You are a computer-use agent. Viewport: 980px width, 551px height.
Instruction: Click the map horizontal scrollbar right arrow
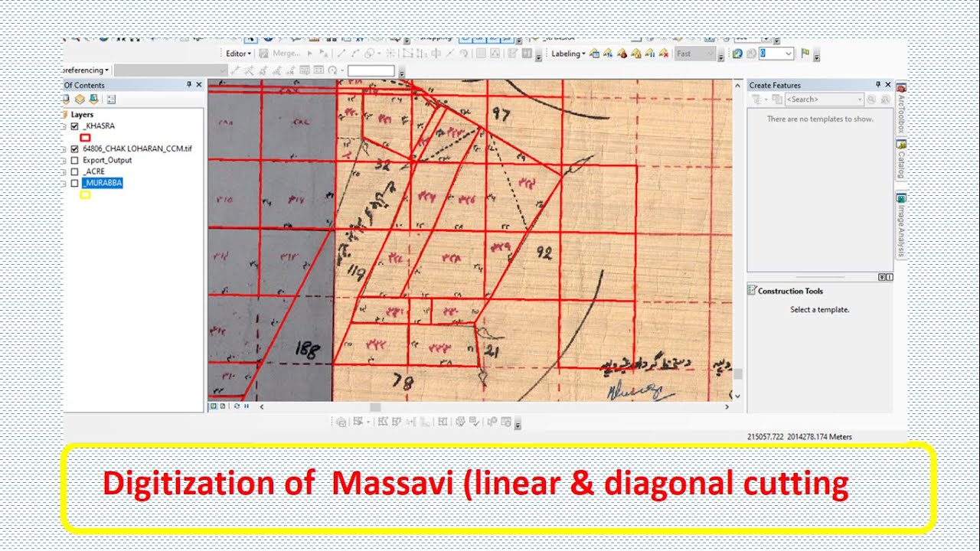(728, 407)
